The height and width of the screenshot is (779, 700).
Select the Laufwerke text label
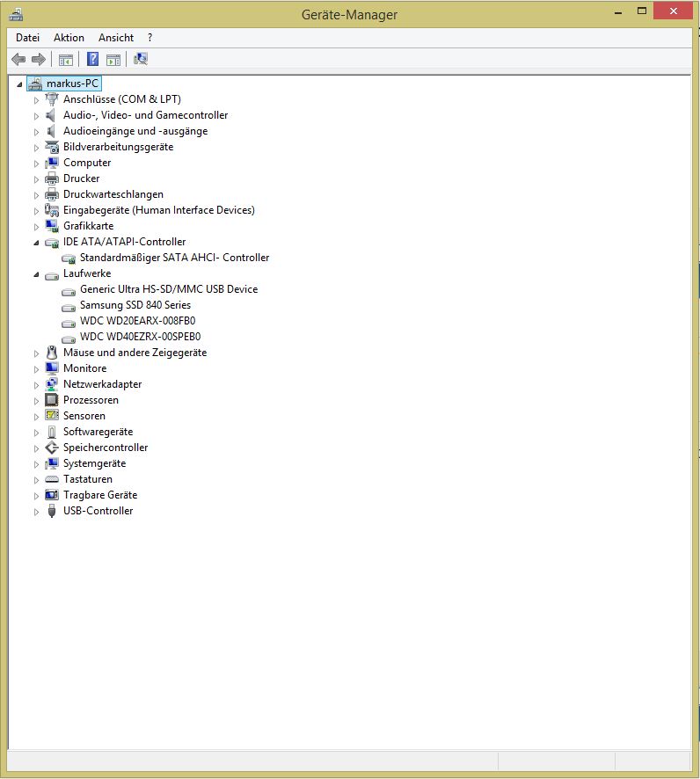click(87, 273)
